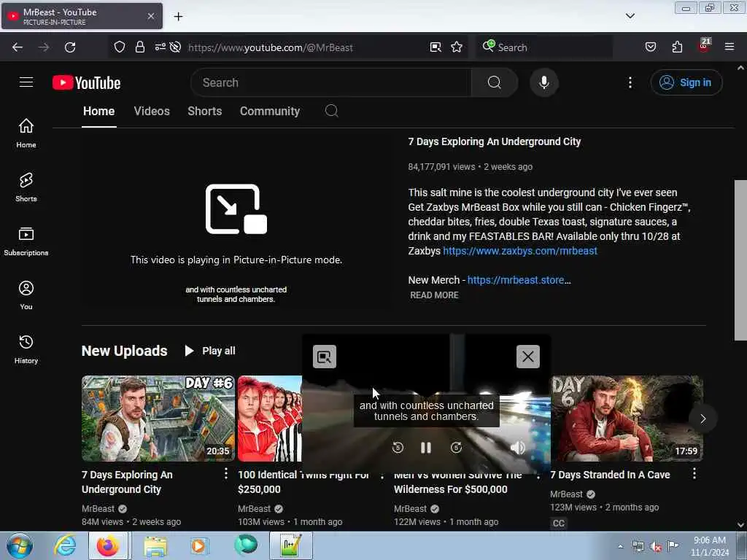Open Firefox tracking protection shield
Screen dimensions: 747x560
[120, 47]
